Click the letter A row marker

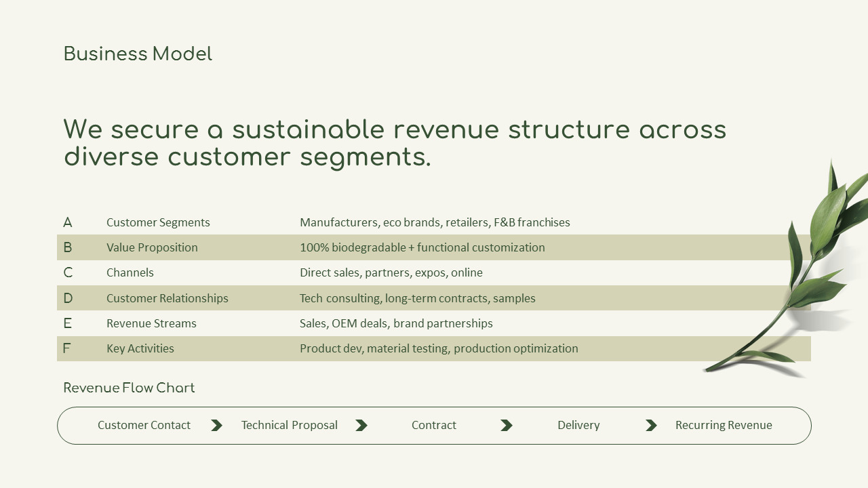coord(67,222)
